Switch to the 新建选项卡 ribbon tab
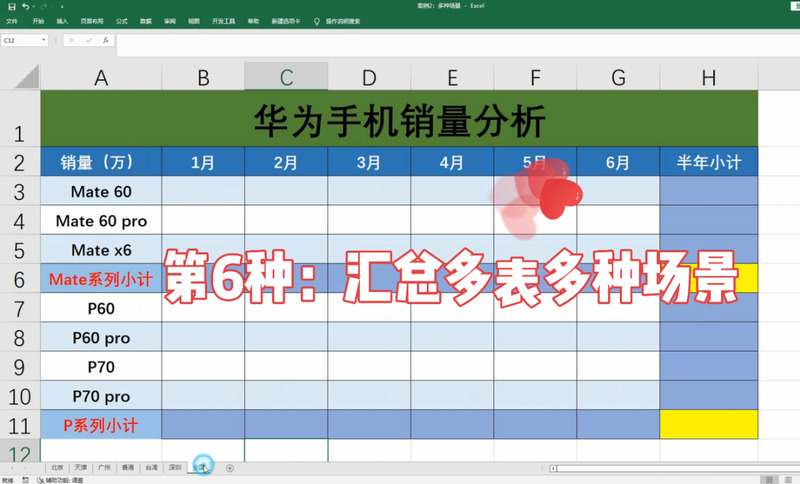This screenshot has width=800, height=484. point(286,21)
